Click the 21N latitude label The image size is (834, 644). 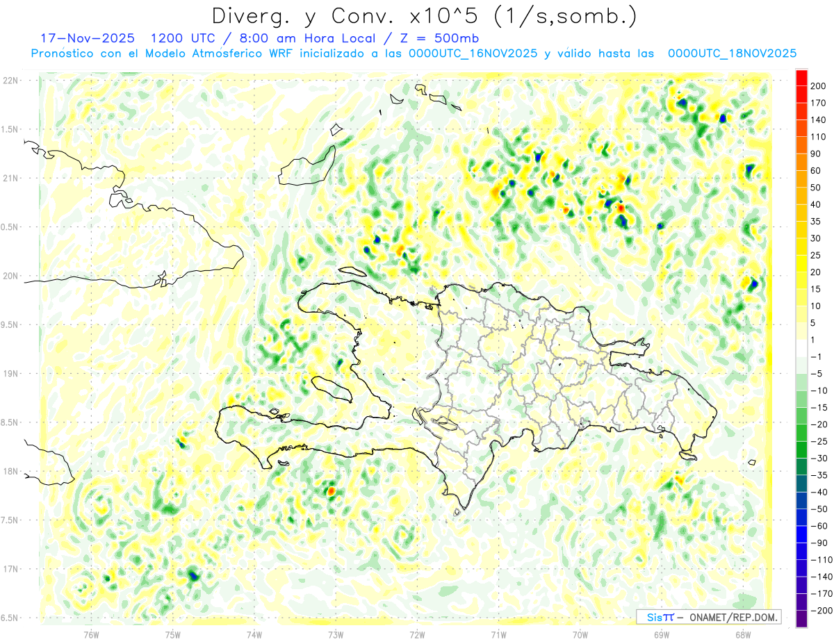tap(10, 178)
